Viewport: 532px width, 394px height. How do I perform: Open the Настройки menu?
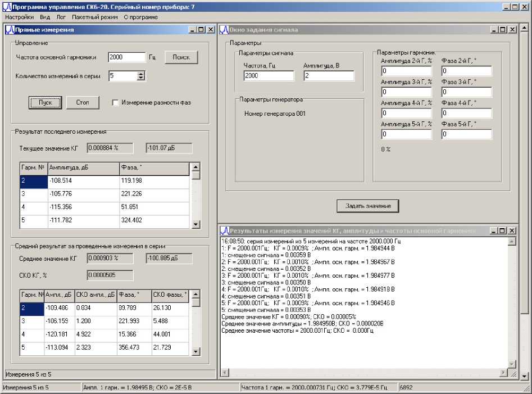point(19,17)
